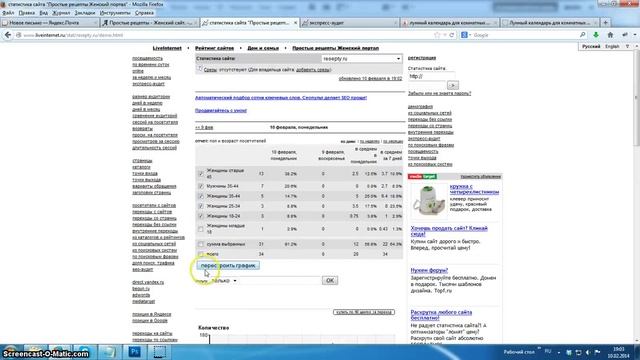Toggle checkbox for сумма выбранных row
This screenshot has height=360, width=640.
pos(200,244)
